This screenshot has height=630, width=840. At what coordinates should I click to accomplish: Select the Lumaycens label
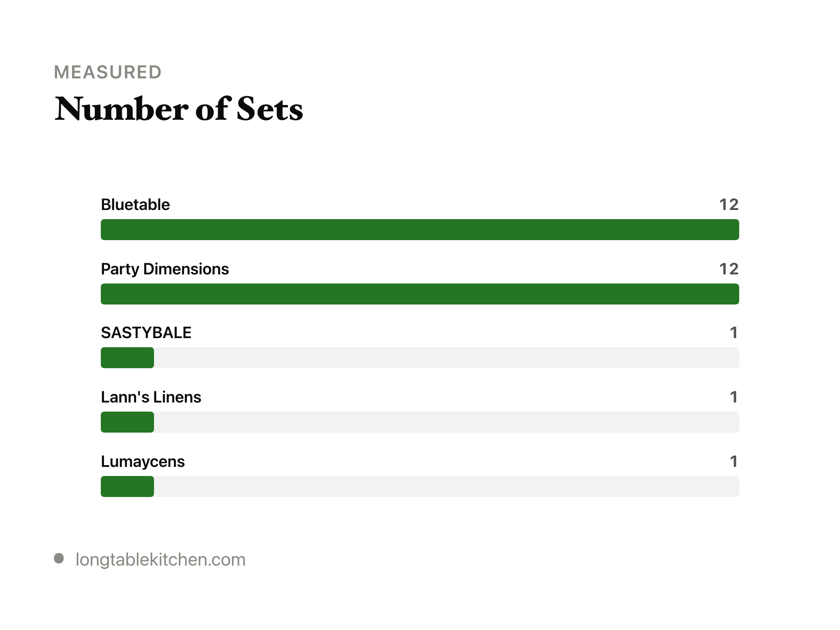[x=143, y=462]
